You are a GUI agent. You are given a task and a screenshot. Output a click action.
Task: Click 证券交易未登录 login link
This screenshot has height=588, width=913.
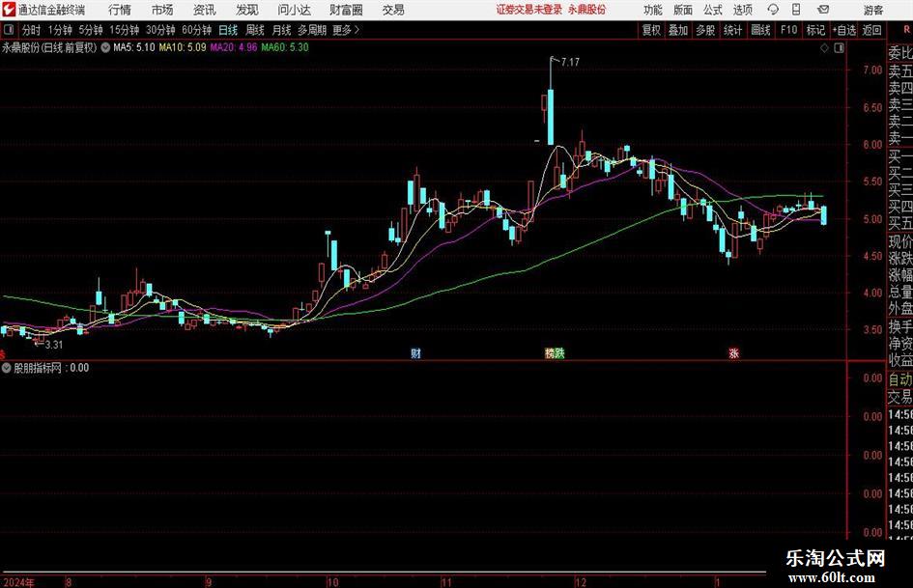tap(529, 10)
